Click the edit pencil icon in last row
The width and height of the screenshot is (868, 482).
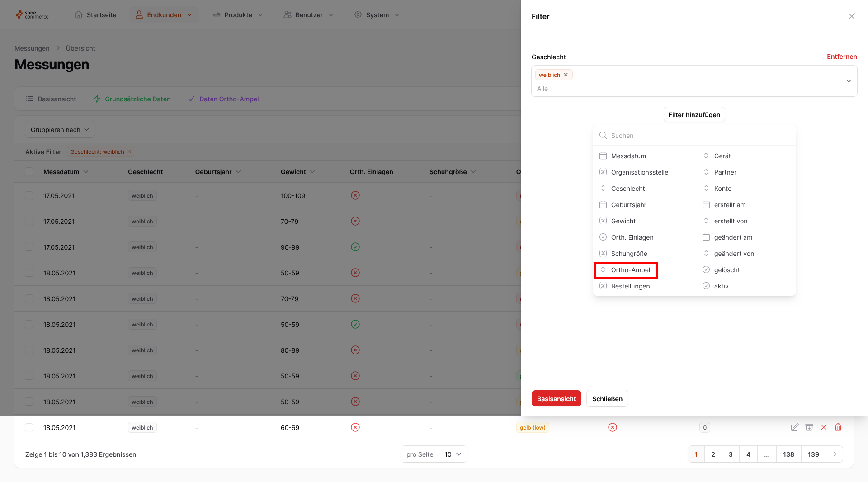coord(794,427)
